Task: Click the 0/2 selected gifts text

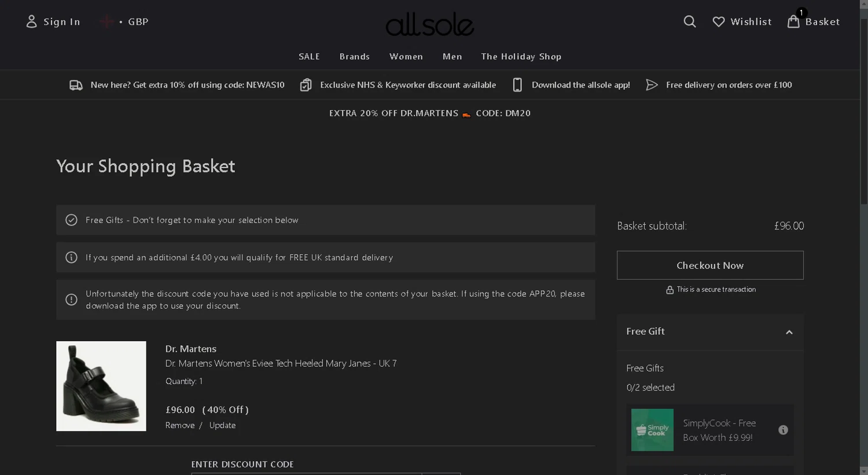Action: click(650, 388)
